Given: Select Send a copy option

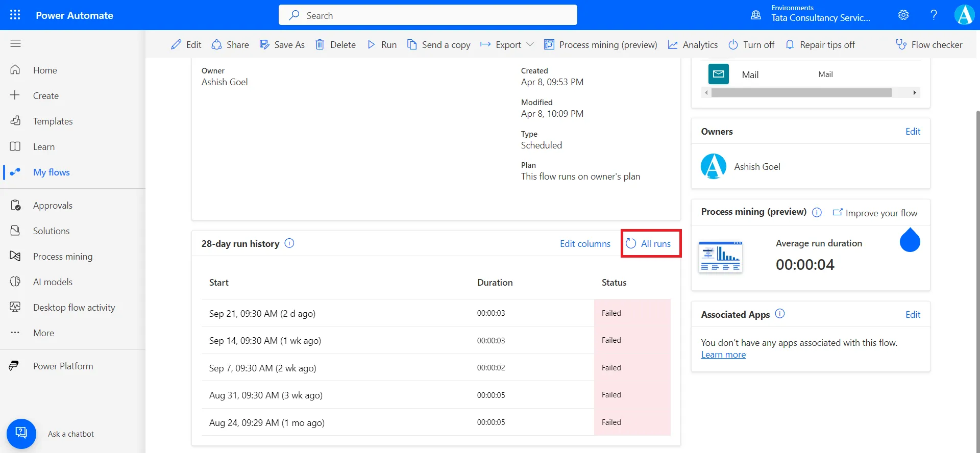Looking at the screenshot, I should coord(438,44).
